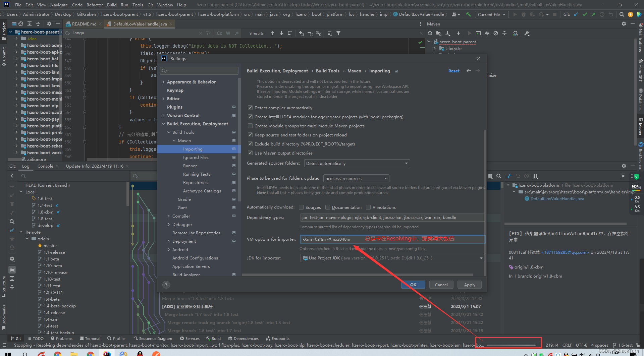Click Apply button in Settings

[x=469, y=285]
